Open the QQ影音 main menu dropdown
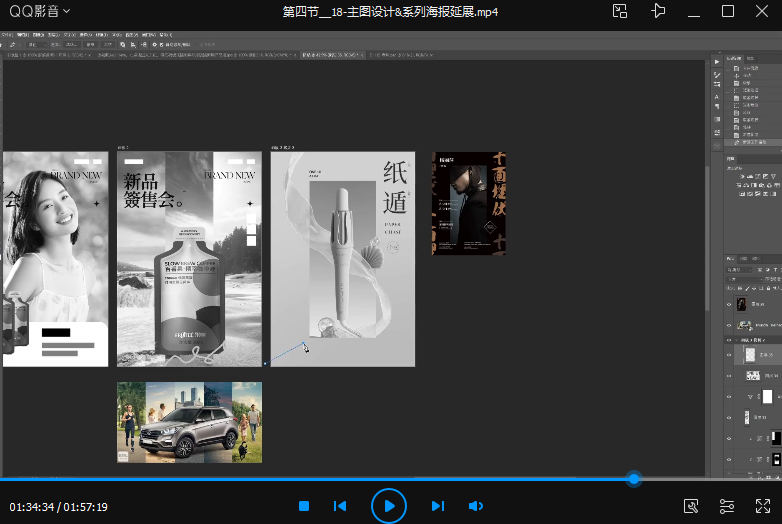782x524 pixels. point(40,11)
